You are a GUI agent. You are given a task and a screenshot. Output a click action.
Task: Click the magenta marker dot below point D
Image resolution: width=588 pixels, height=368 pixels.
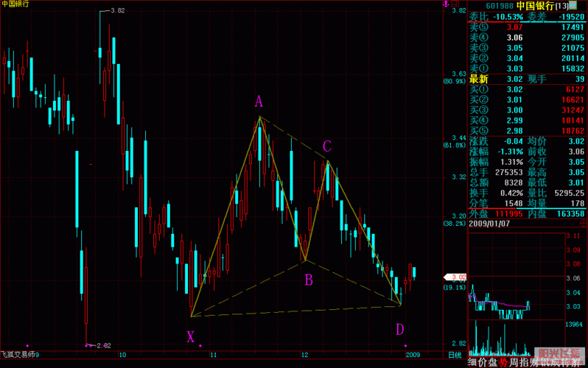pos(405,344)
